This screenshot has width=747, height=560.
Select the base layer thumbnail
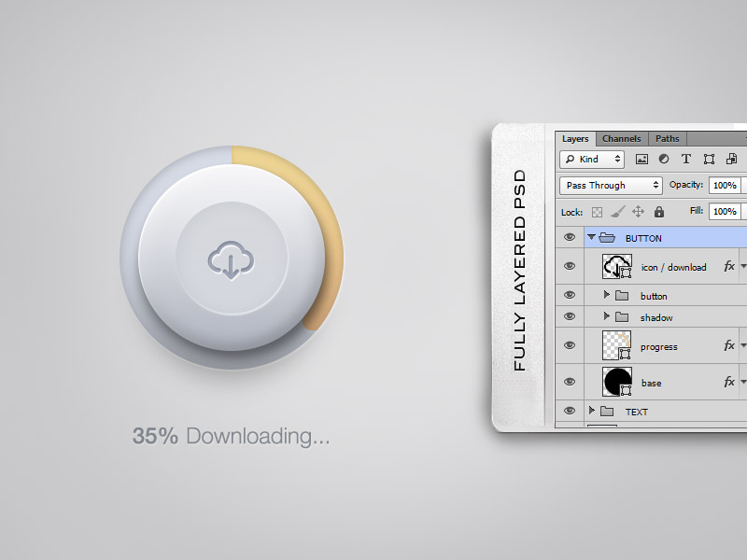(x=617, y=382)
